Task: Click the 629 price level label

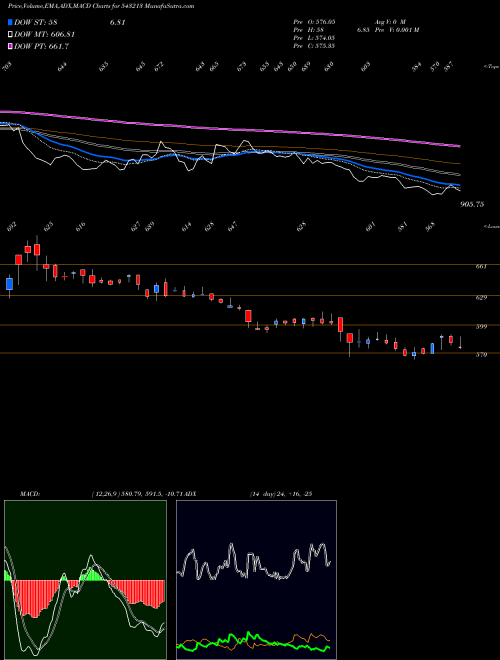Action: pos(481,298)
